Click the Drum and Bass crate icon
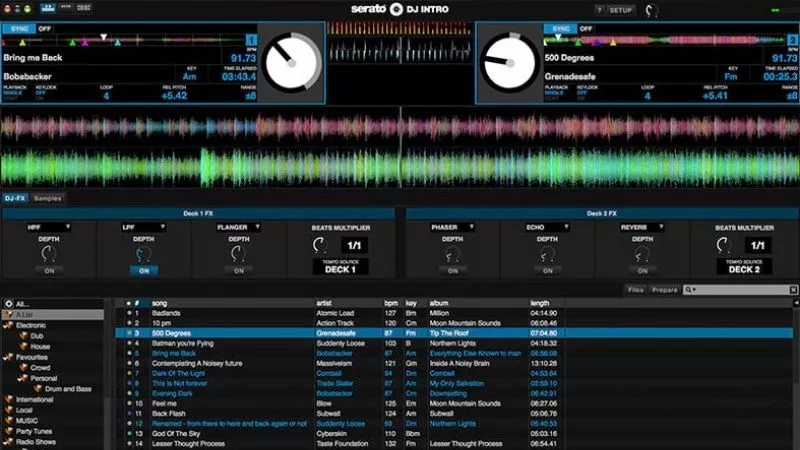Viewport: 800px width, 450px height. [x=38, y=389]
